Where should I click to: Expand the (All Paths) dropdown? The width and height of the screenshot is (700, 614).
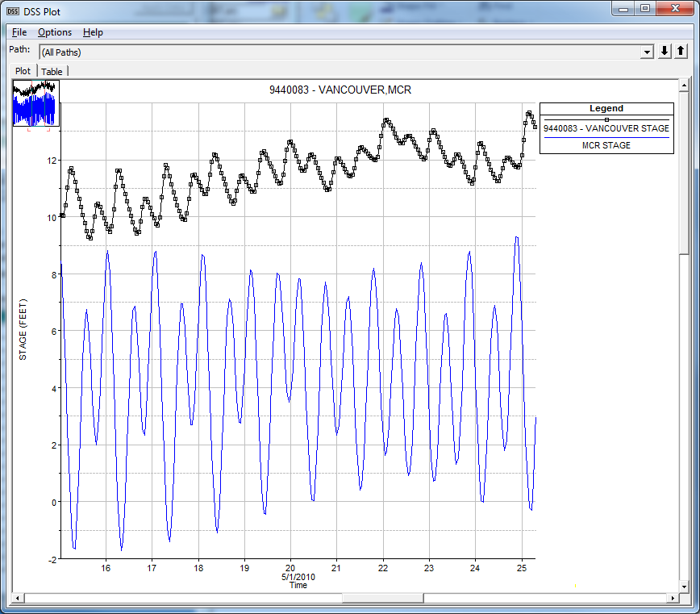pyautogui.click(x=647, y=52)
